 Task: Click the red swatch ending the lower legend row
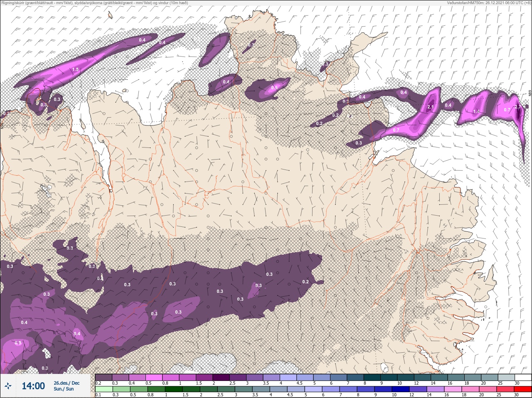[523, 389]
